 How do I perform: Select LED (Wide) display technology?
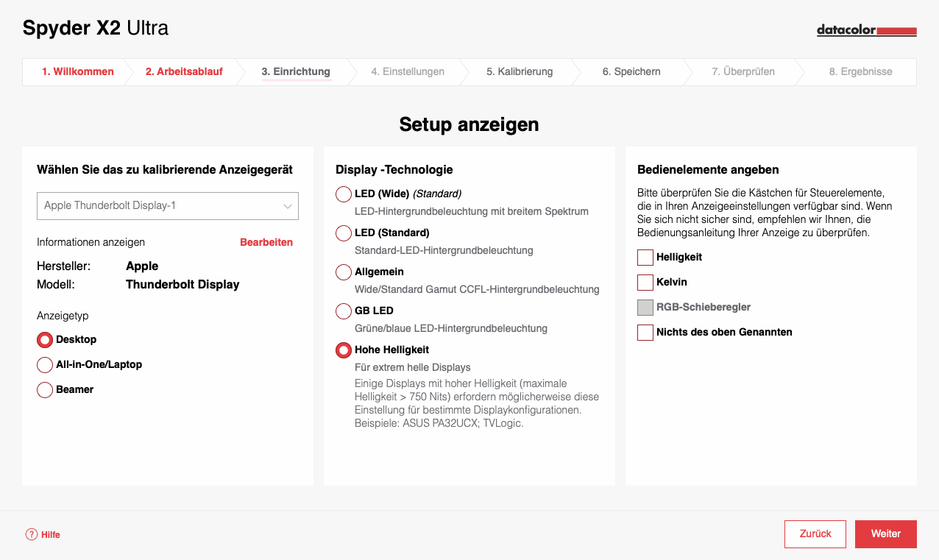point(344,194)
